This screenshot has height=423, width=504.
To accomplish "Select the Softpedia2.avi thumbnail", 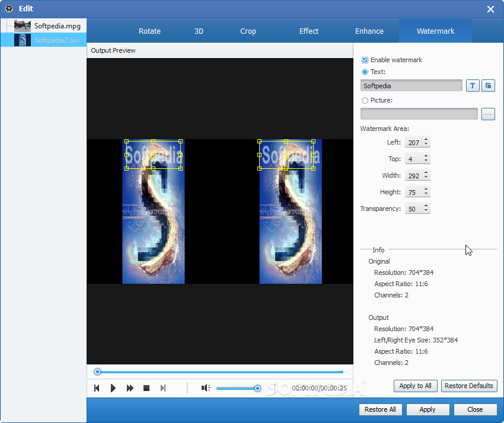I will coord(23,40).
